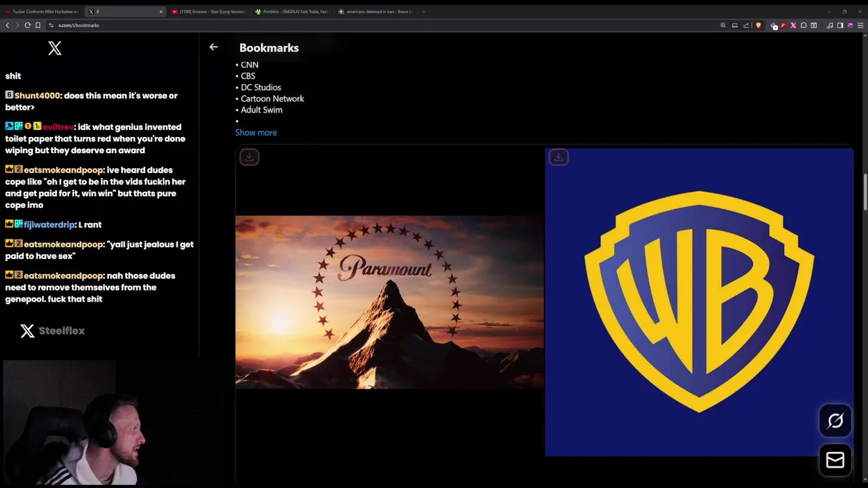Click the browser forward navigation arrow
The height and width of the screenshot is (488, 868).
coord(17,25)
